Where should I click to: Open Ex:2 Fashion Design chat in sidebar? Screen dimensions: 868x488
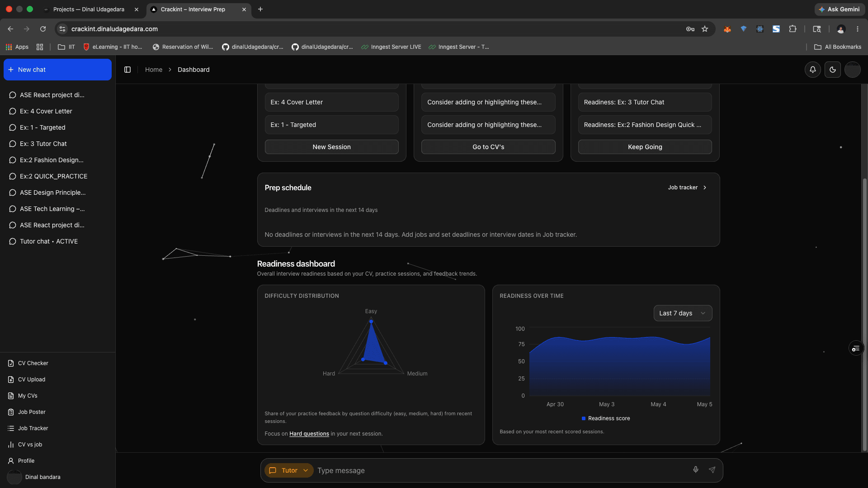(x=57, y=160)
